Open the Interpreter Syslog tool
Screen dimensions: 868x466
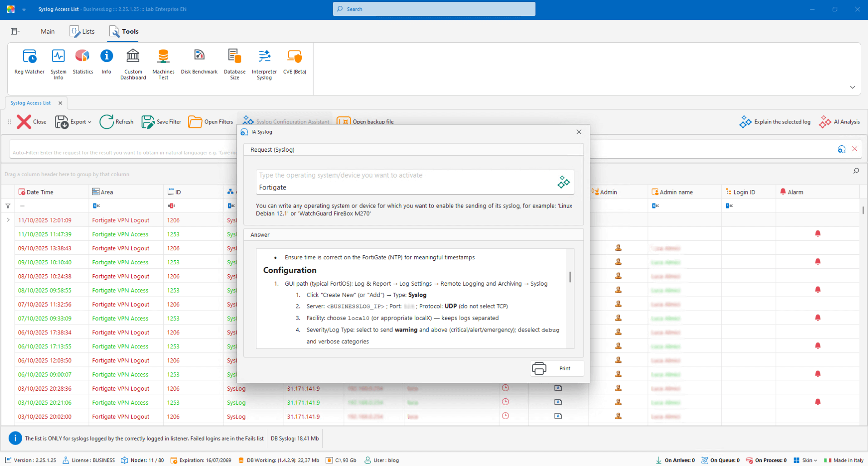pyautogui.click(x=264, y=64)
